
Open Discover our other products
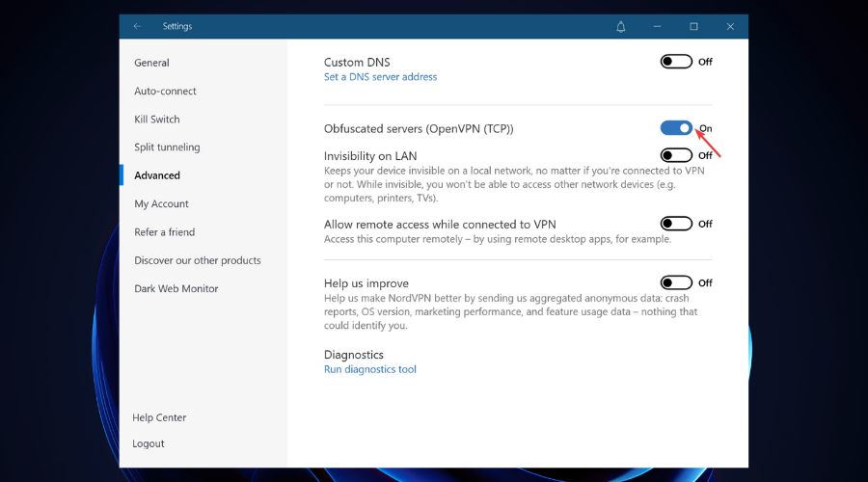(x=198, y=260)
